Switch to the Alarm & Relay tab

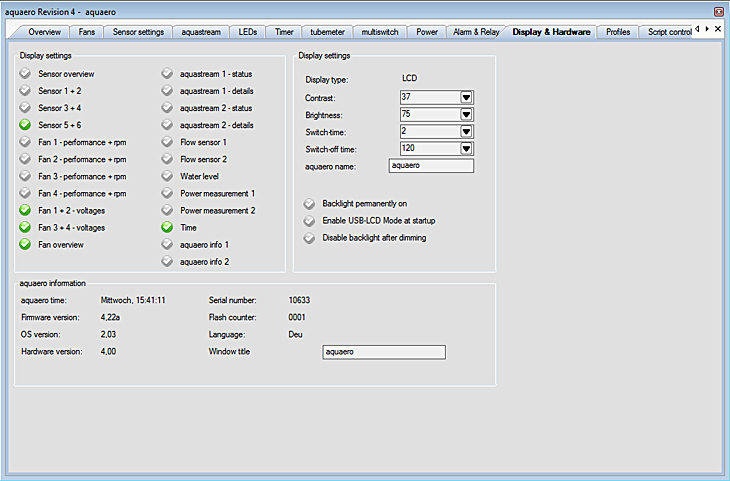pos(476,32)
